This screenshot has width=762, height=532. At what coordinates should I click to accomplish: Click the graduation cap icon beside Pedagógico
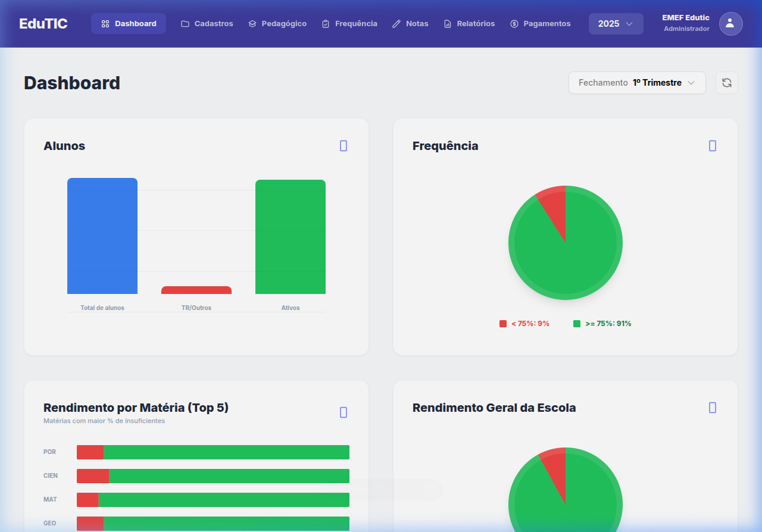(252, 23)
